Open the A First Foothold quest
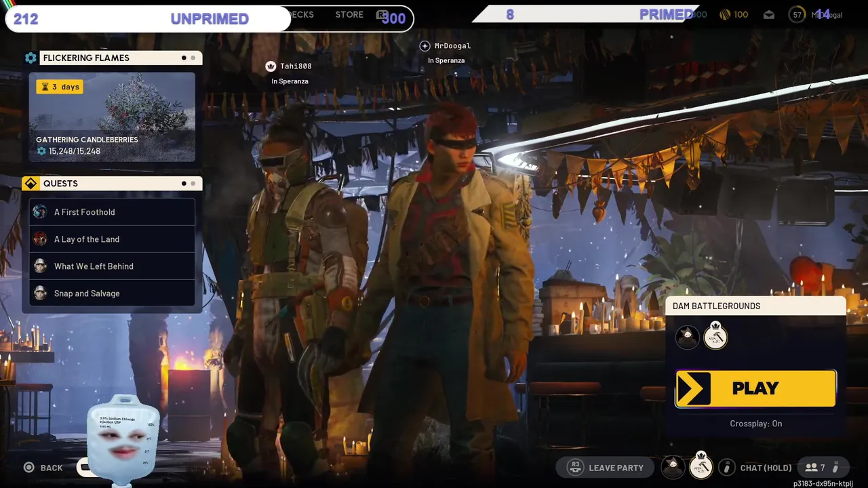This screenshot has height=488, width=868. (x=112, y=212)
